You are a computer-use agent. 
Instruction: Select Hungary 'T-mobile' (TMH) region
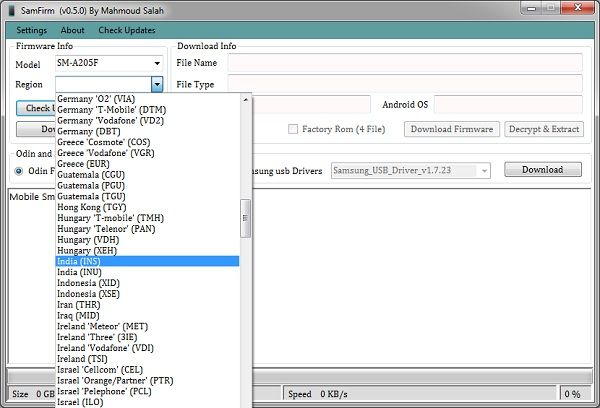tap(147, 218)
